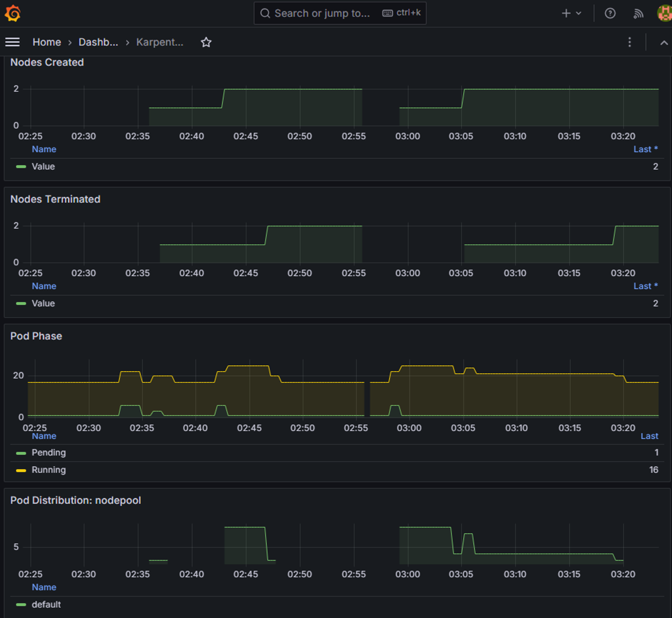Image resolution: width=672 pixels, height=618 pixels.
Task: Click the Nodes Terminated last value 2
Action: pos(655,304)
